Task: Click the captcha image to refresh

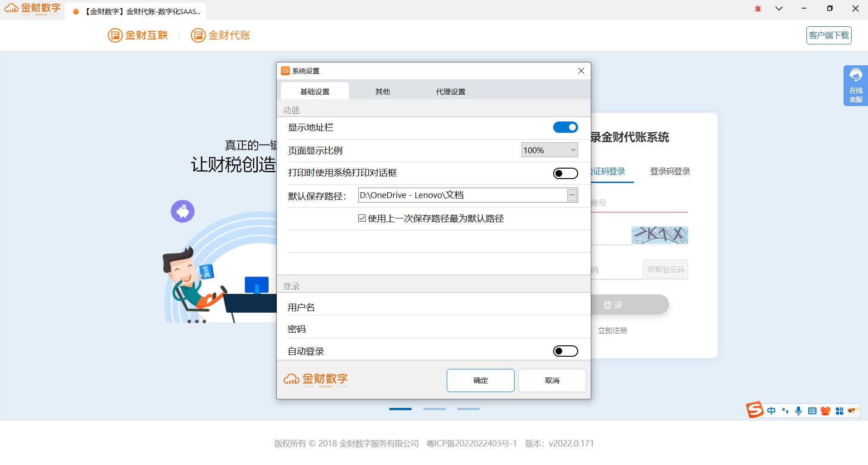Action: coord(660,235)
